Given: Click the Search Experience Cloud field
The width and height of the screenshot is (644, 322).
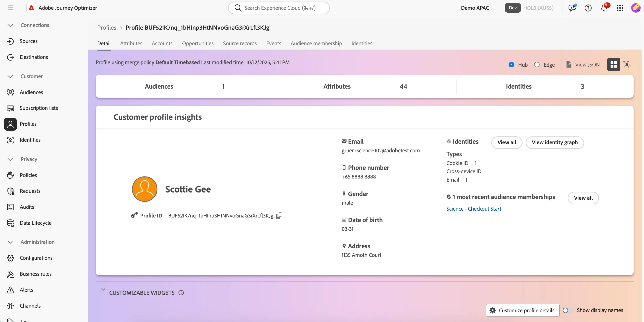Looking at the screenshot, I should point(279,8).
